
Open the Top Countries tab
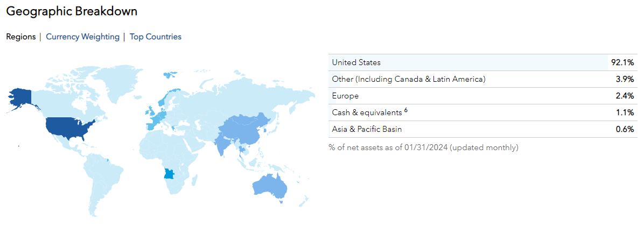[x=155, y=37]
